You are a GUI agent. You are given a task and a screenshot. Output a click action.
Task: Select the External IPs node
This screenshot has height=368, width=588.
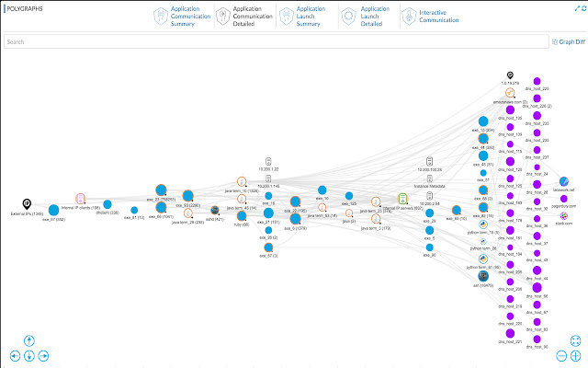27,204
